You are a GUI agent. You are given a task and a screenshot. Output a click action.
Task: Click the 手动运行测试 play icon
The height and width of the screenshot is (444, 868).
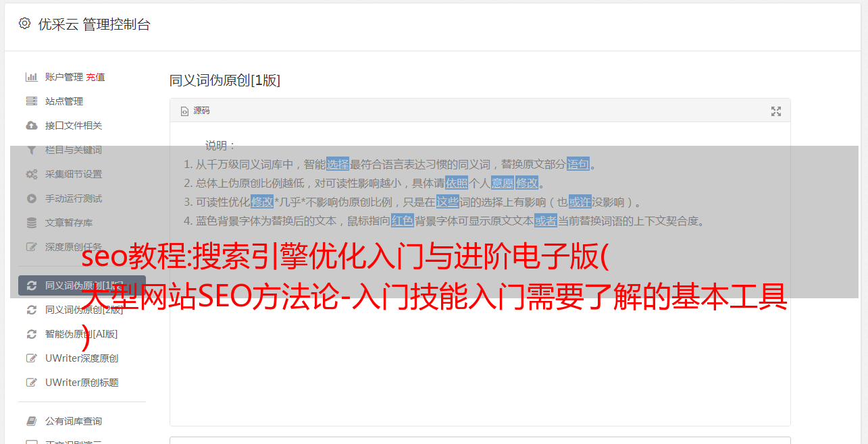[31, 198]
